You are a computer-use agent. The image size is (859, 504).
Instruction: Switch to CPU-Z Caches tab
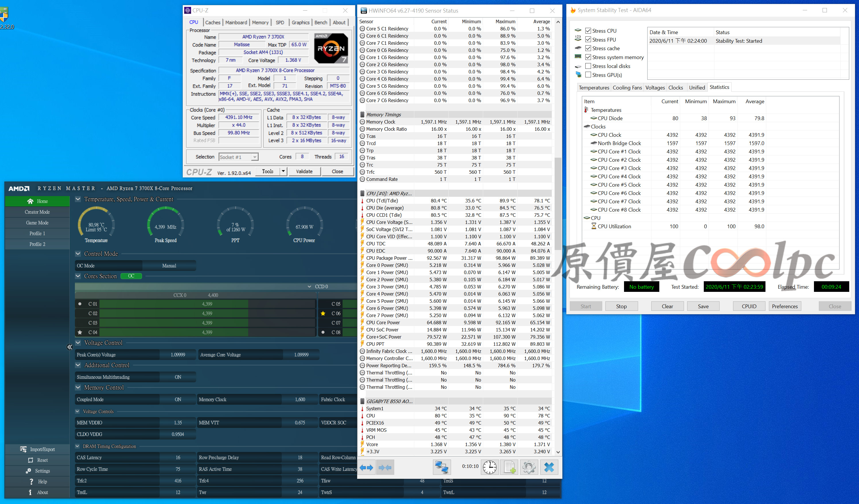click(213, 22)
